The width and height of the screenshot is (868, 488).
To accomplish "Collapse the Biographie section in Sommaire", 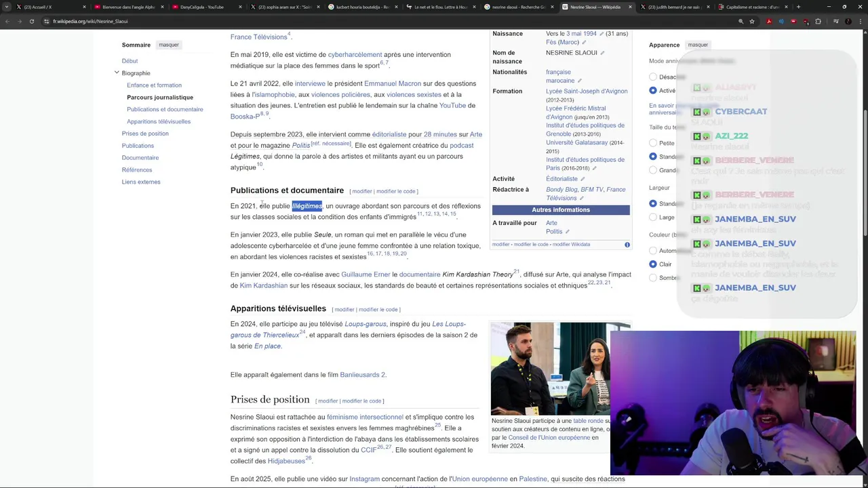I will point(117,73).
